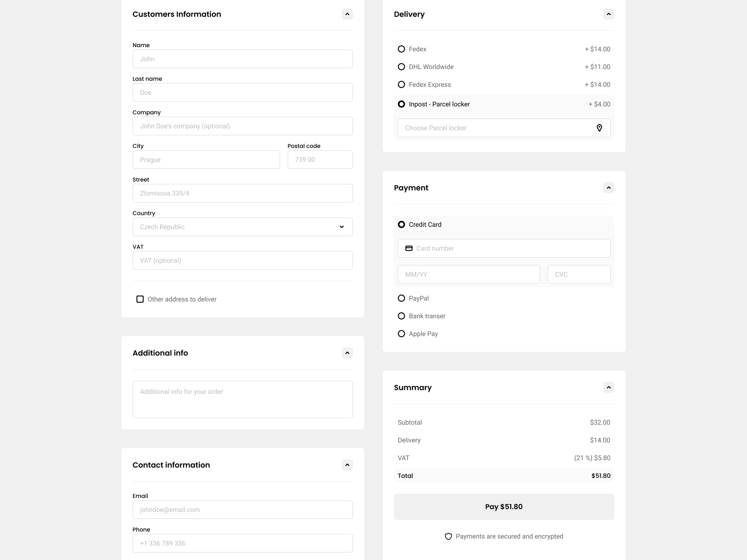Click the credit card icon inside card number field
The width and height of the screenshot is (747, 560).
click(409, 248)
